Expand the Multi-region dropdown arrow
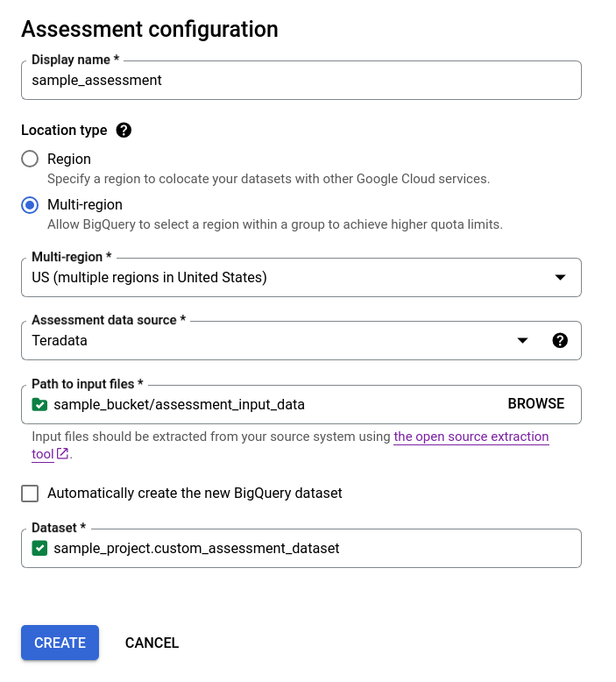The width and height of the screenshot is (616, 682). (561, 278)
